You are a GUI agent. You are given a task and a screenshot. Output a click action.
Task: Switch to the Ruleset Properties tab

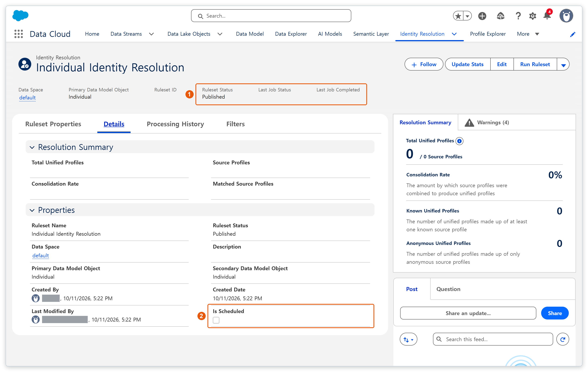(53, 124)
